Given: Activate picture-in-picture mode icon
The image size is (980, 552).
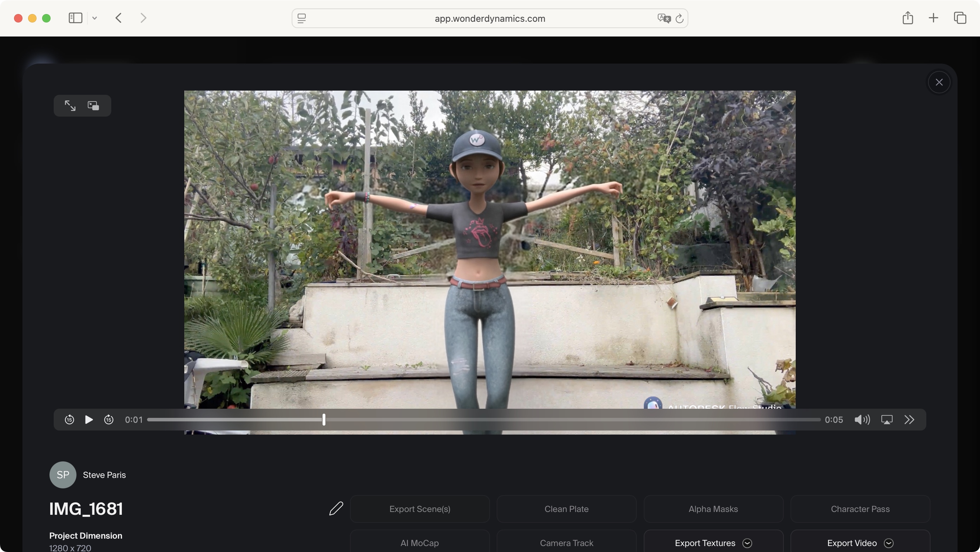Looking at the screenshot, I should [93, 105].
